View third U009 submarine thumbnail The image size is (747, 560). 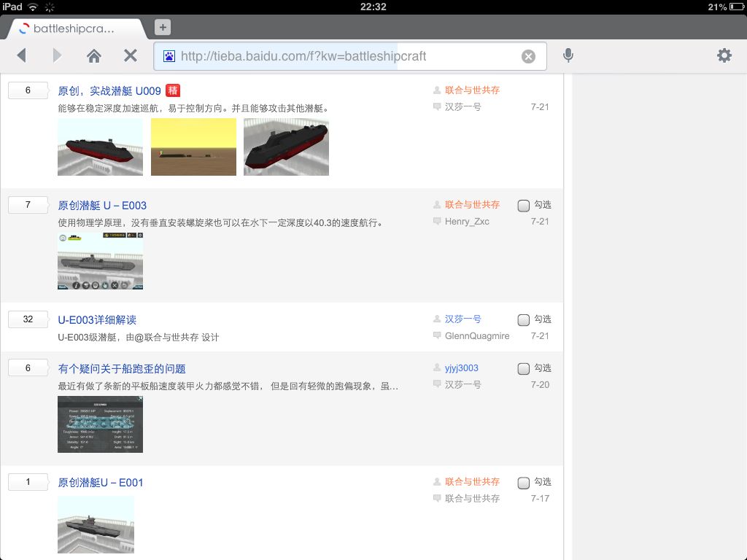(286, 147)
